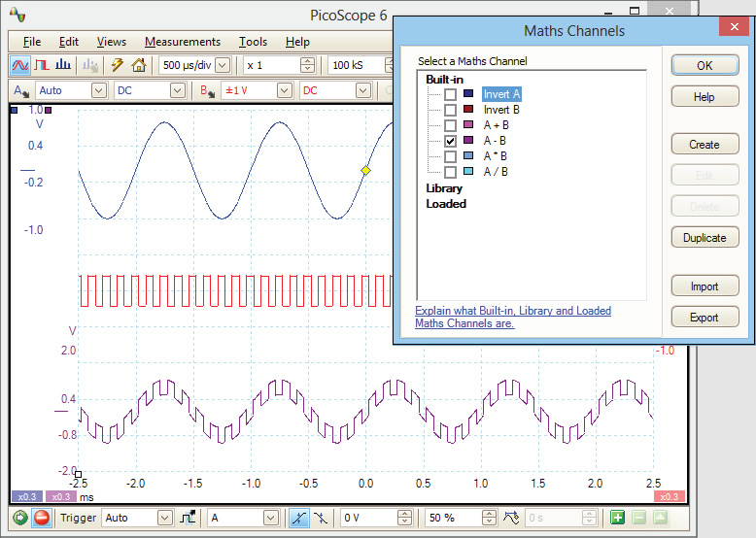This screenshot has width=756, height=538.
Task: Check the Invert A checkbox
Action: pyautogui.click(x=450, y=94)
